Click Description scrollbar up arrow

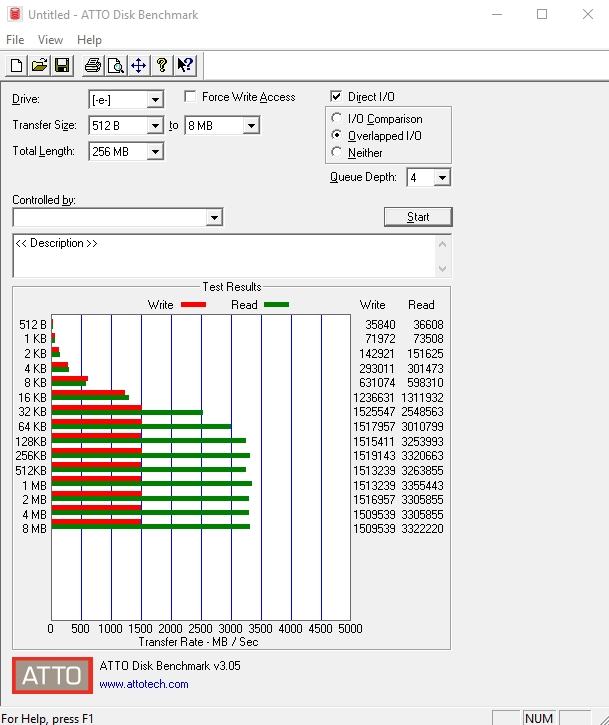pyautogui.click(x=442, y=244)
